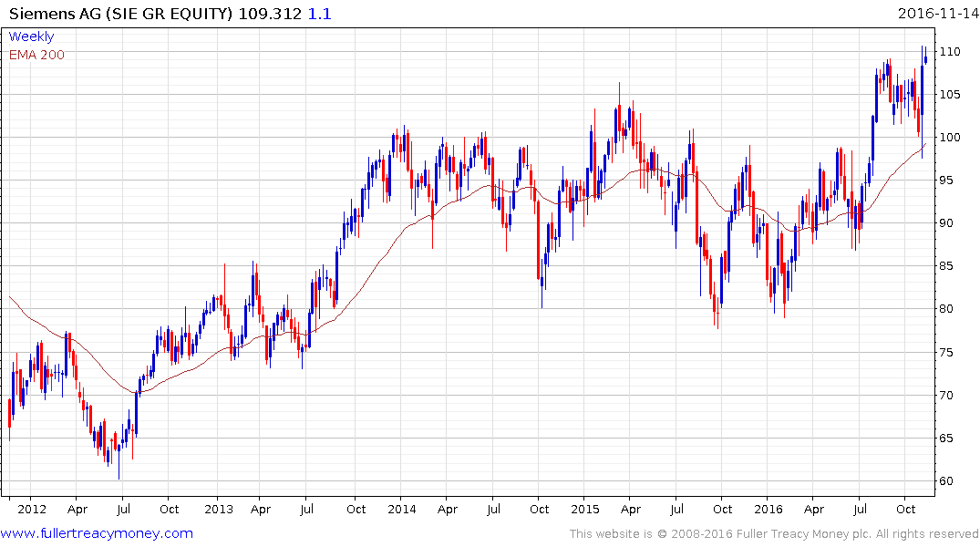Click the 70 y-axis label
The height and width of the screenshot is (547, 980).
click(947, 395)
